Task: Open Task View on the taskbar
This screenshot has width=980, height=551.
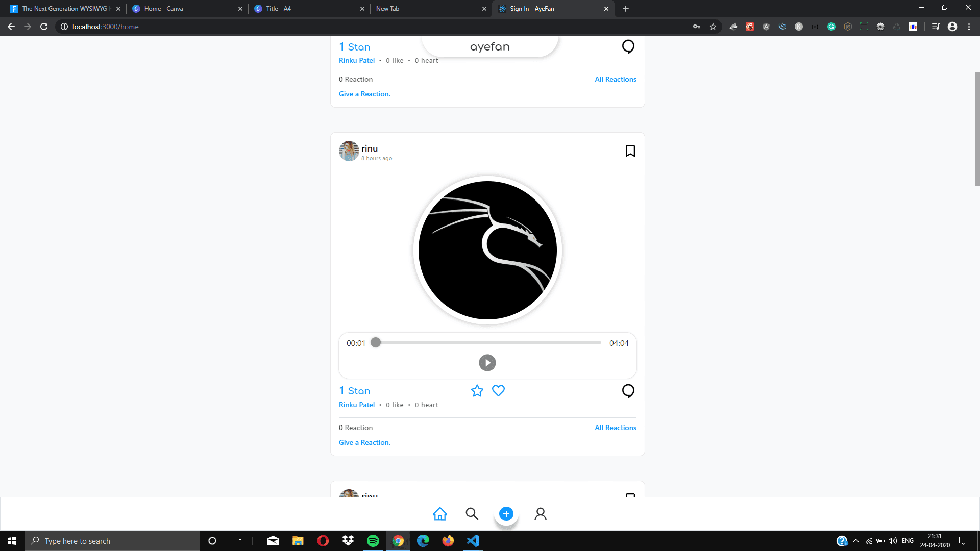Action: (x=237, y=541)
